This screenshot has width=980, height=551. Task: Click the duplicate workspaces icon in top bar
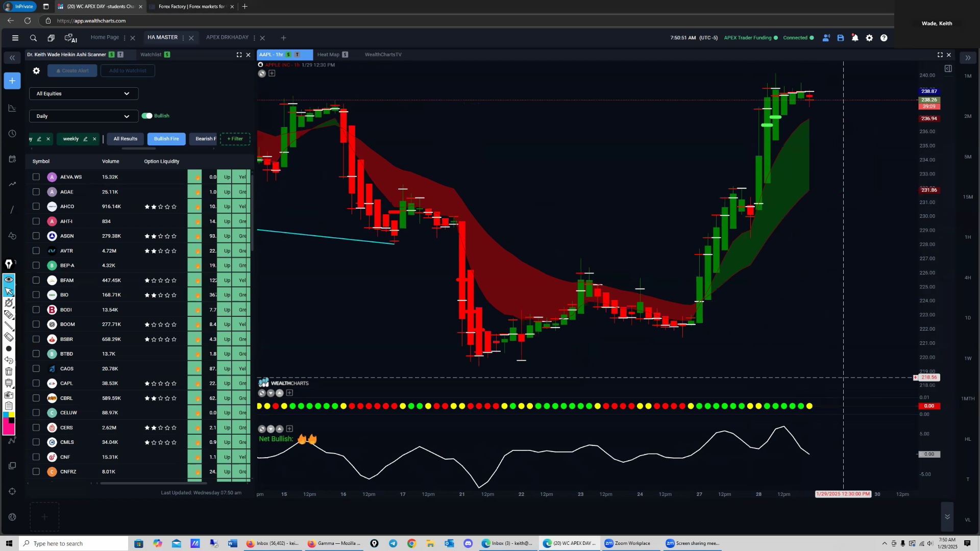click(x=51, y=38)
